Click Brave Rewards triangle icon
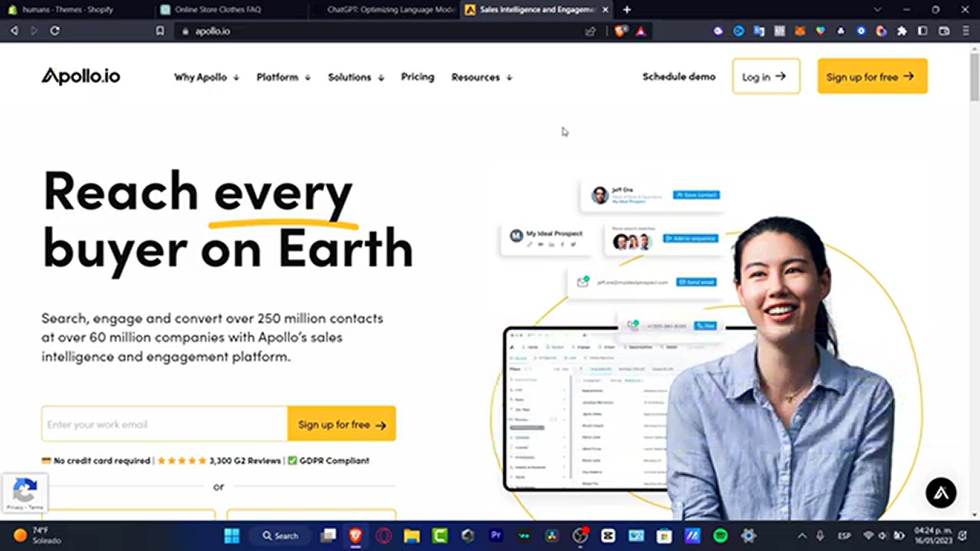The image size is (980, 551). 641,31
